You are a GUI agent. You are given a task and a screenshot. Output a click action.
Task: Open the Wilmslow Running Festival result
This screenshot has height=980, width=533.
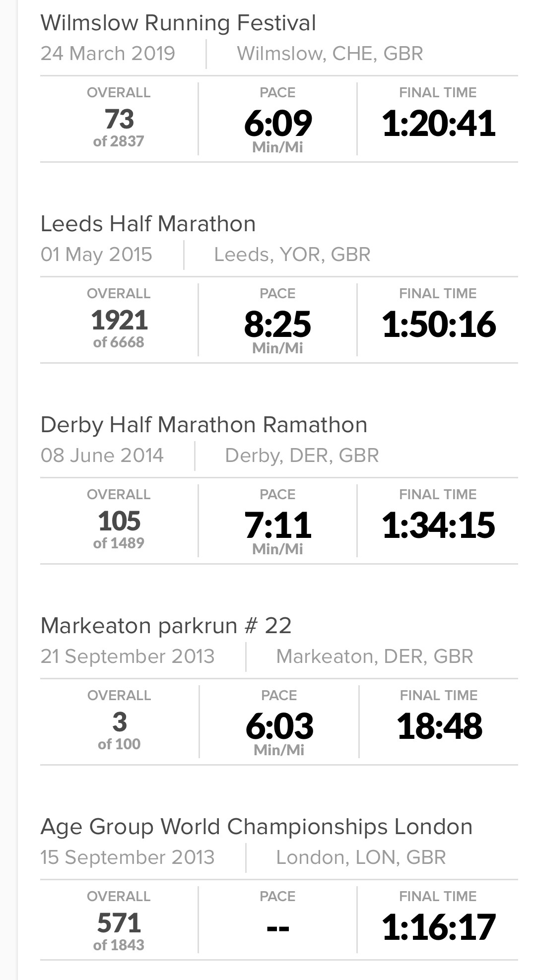[x=178, y=23]
